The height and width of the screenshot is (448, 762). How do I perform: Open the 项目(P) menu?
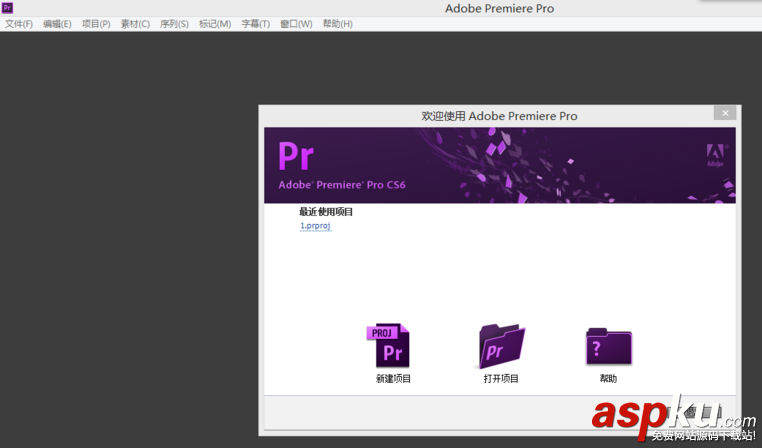(96, 24)
